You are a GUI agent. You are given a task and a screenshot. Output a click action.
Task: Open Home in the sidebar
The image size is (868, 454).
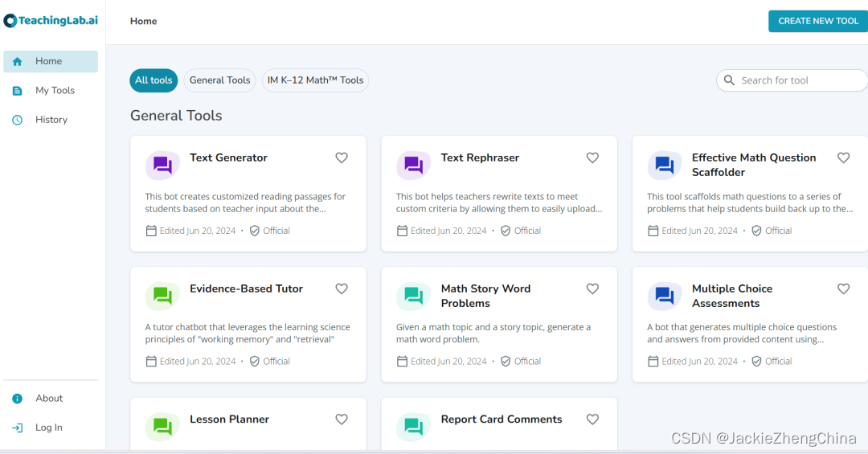click(x=51, y=61)
